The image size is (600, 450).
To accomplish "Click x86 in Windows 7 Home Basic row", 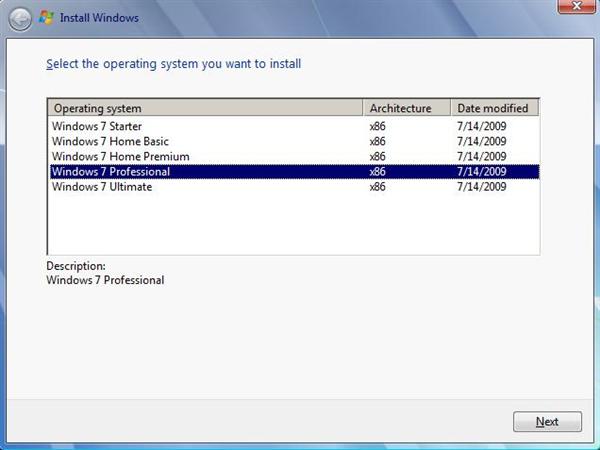I will coord(377,142).
